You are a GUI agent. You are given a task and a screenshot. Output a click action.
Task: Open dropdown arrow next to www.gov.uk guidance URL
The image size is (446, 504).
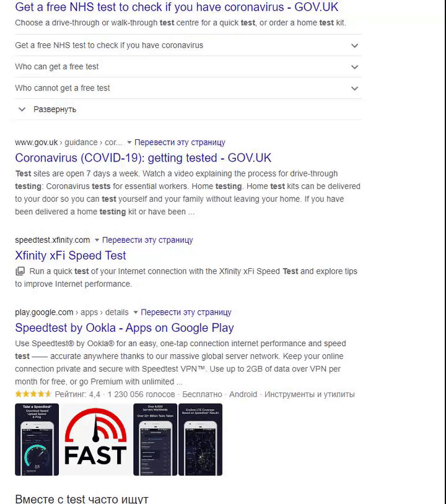[x=129, y=142]
